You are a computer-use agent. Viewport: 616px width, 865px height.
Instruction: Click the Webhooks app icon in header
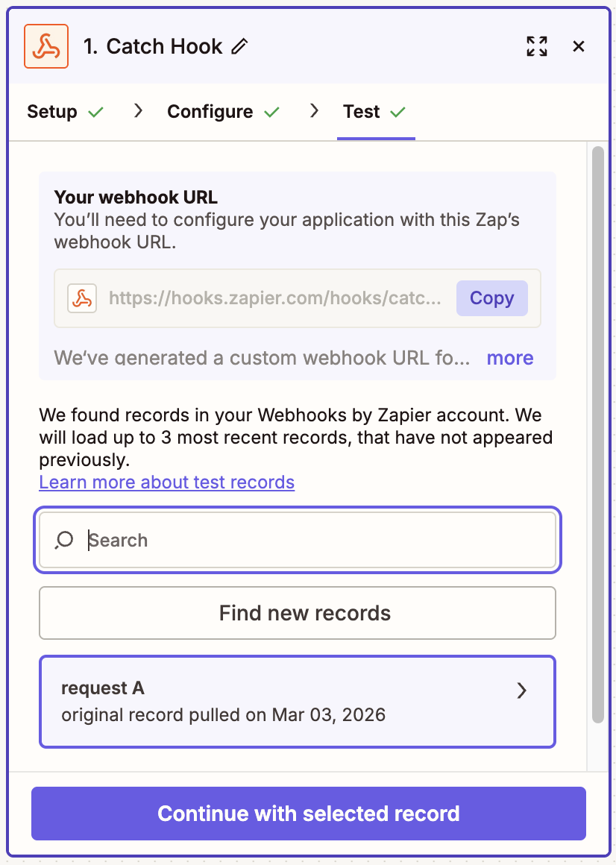(x=46, y=46)
